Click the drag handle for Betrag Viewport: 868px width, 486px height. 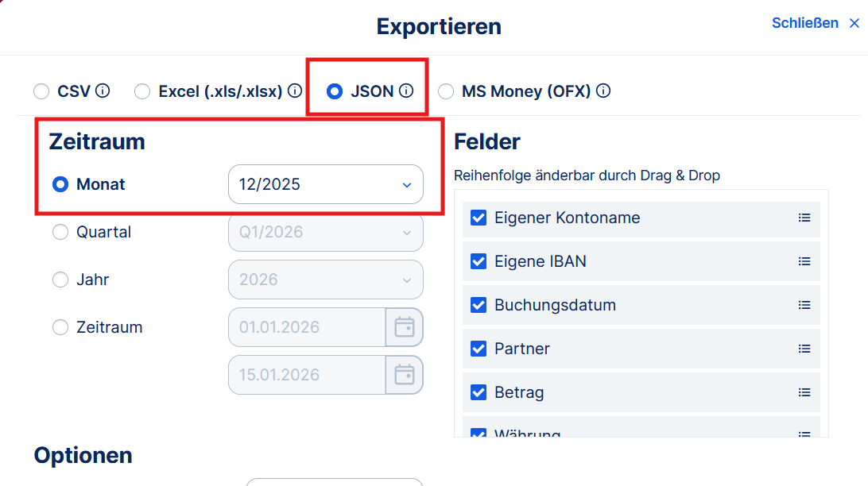[x=804, y=392]
